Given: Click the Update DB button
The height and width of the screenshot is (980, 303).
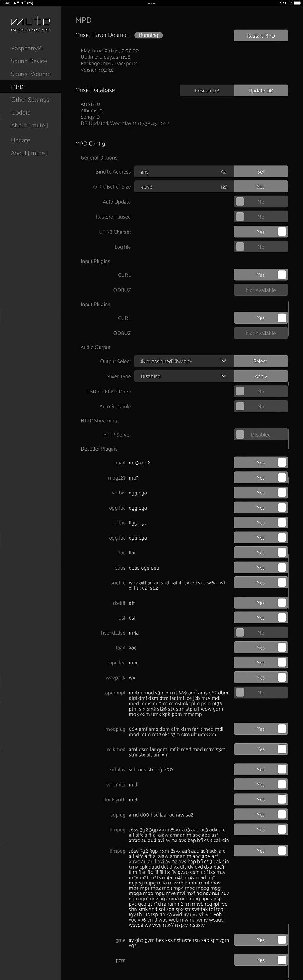Looking at the screenshot, I should (x=261, y=91).
